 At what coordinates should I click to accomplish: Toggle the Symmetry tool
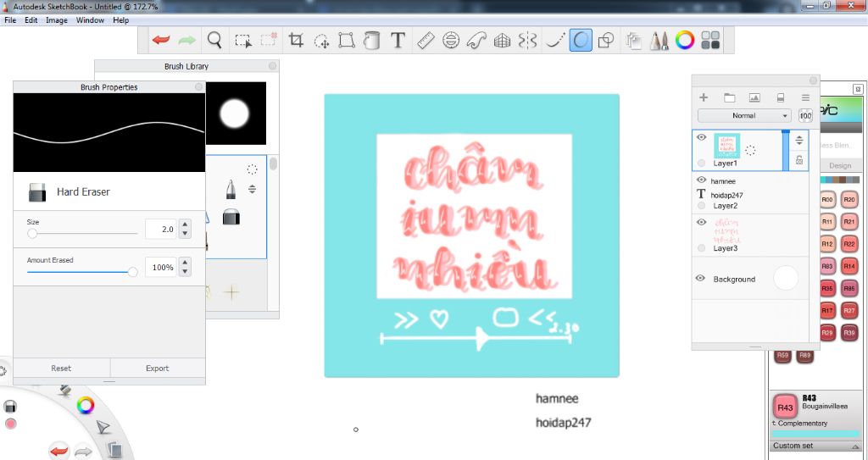(527, 41)
